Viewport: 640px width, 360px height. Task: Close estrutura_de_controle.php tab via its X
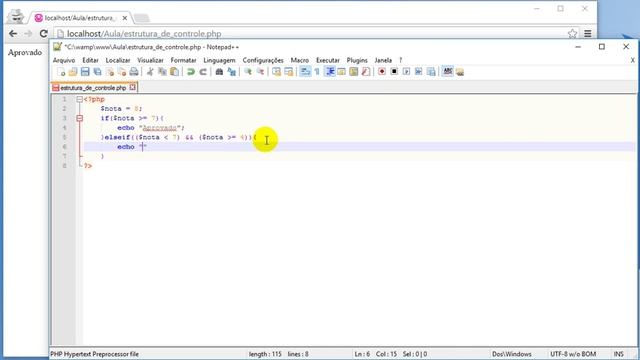coord(132,87)
